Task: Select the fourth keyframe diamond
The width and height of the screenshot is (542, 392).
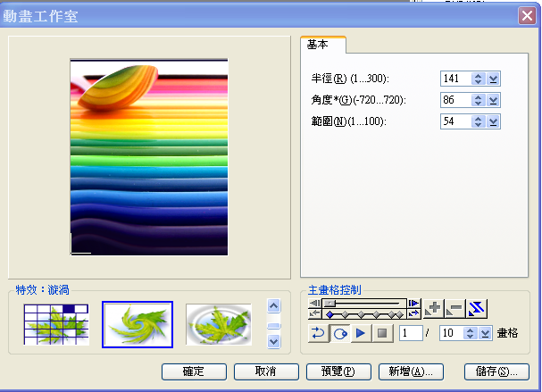Action: coord(377,314)
